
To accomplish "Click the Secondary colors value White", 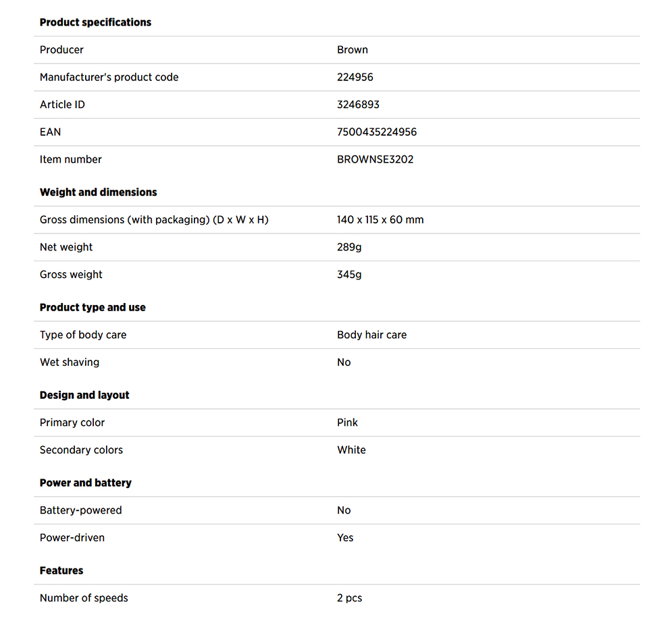I will coord(351,450).
